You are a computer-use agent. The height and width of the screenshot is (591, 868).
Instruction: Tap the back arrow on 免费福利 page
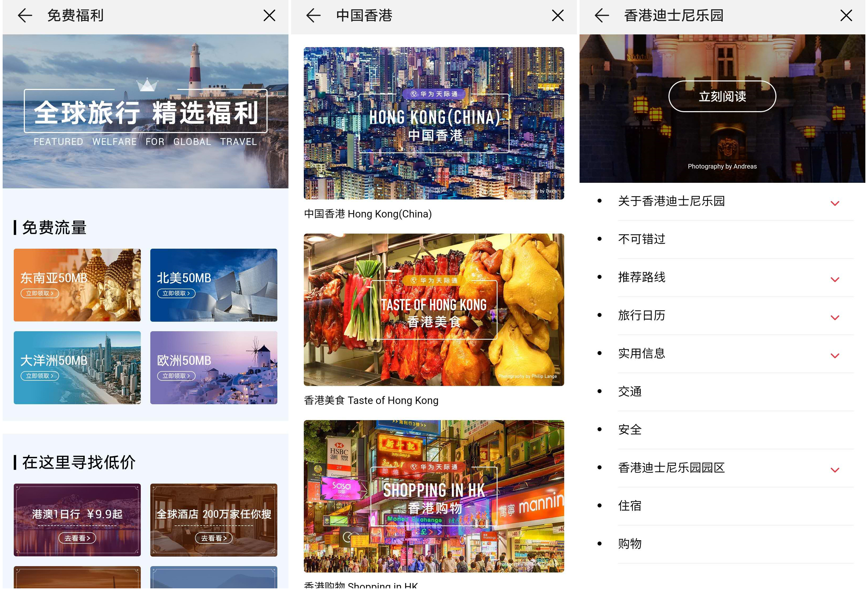[x=25, y=15]
